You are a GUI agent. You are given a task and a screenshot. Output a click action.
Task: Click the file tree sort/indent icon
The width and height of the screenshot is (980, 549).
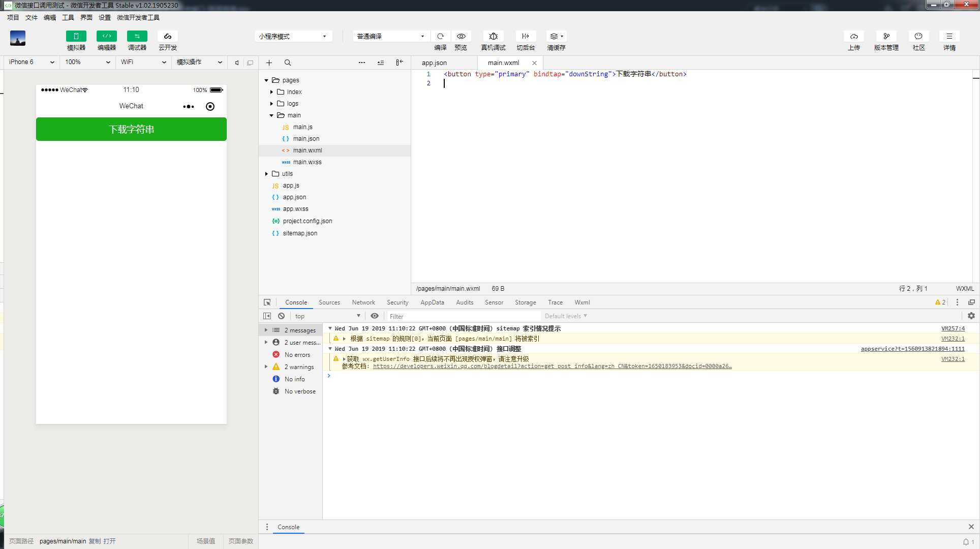tap(381, 63)
